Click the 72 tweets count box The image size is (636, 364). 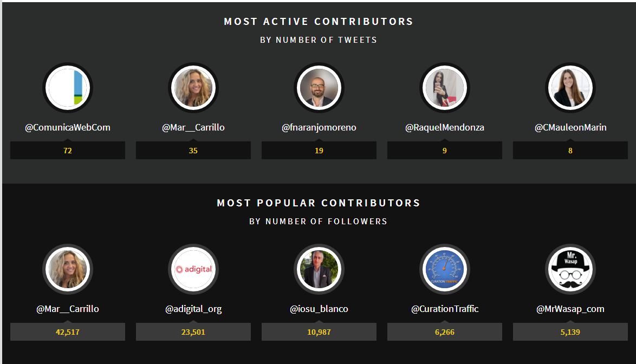pyautogui.click(x=68, y=151)
